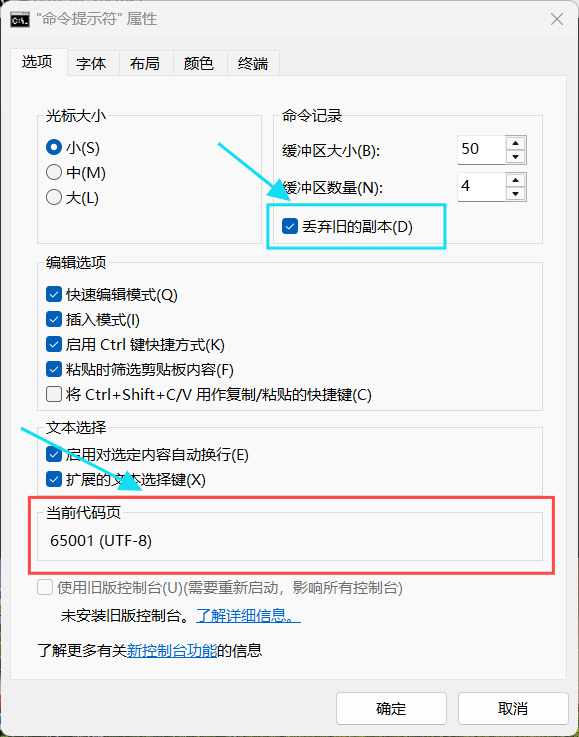Increase buffer count (缓冲区数量) with up arrow
The image size is (579, 737).
click(516, 180)
